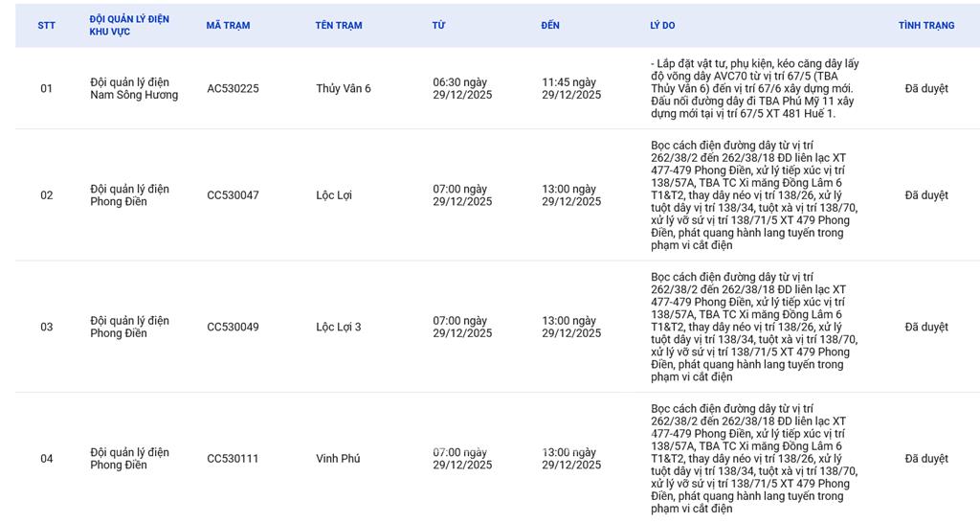The height and width of the screenshot is (523, 980).
Task: Click station code CC530111
Action: point(233,459)
